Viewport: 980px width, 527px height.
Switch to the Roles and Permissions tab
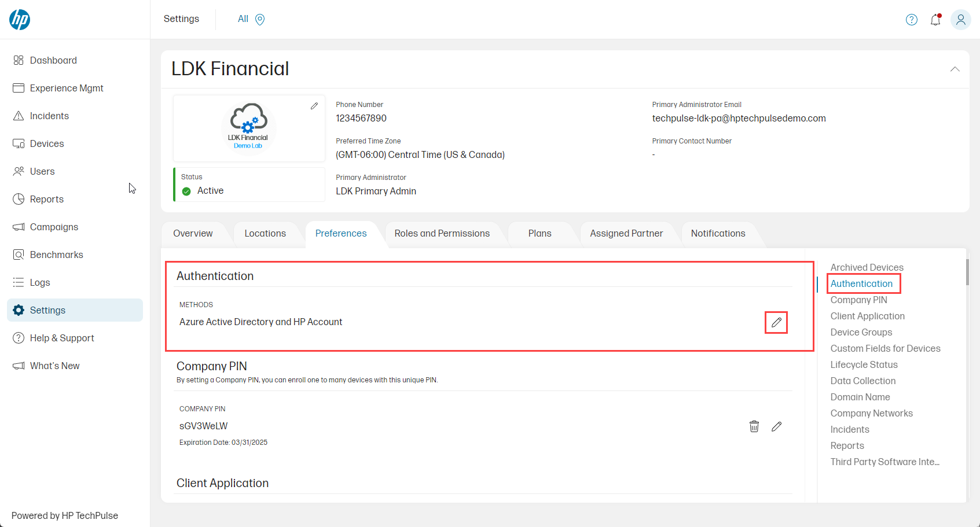tap(442, 233)
